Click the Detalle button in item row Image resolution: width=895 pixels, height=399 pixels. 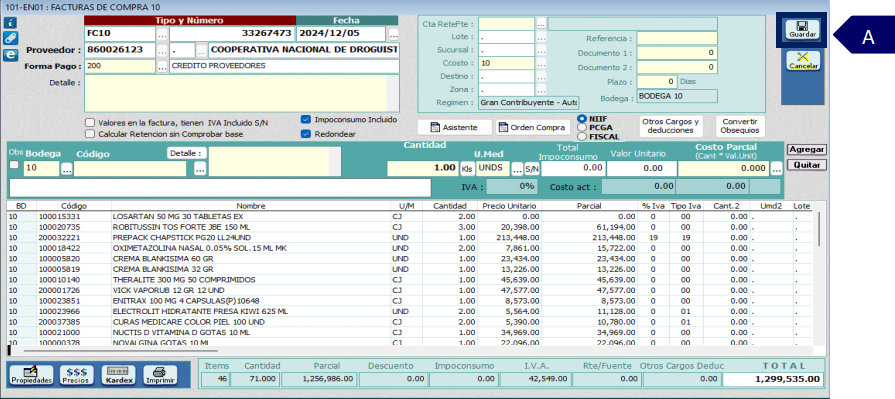tap(186, 153)
